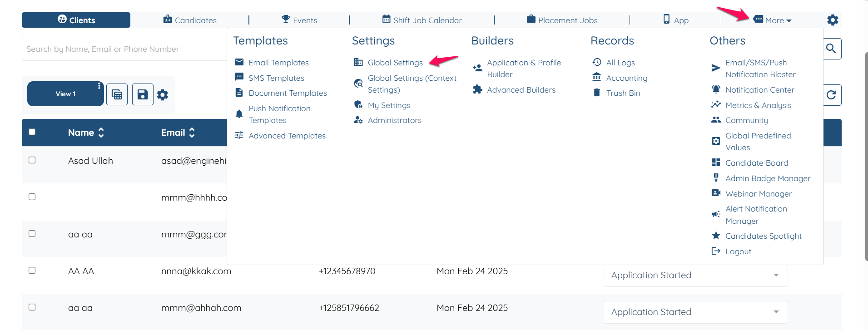Click the Global Settings building icon
Image resolution: width=868 pixels, height=330 pixels.
pos(358,62)
